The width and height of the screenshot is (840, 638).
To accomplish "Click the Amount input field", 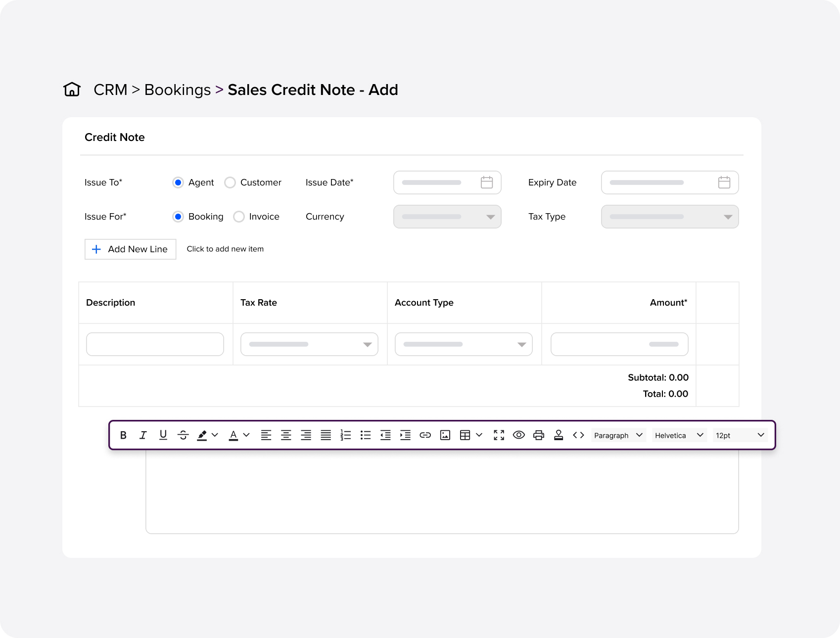I will click(619, 344).
